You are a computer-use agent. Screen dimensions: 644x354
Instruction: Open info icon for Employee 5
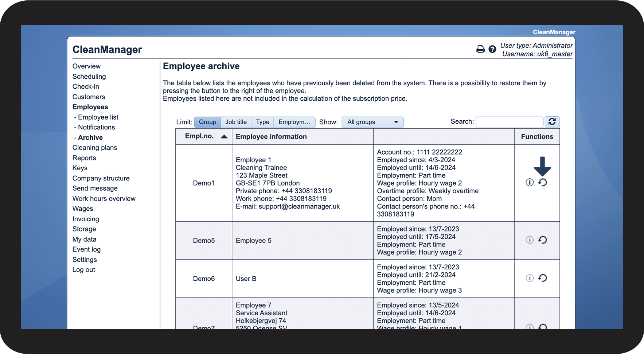(530, 240)
